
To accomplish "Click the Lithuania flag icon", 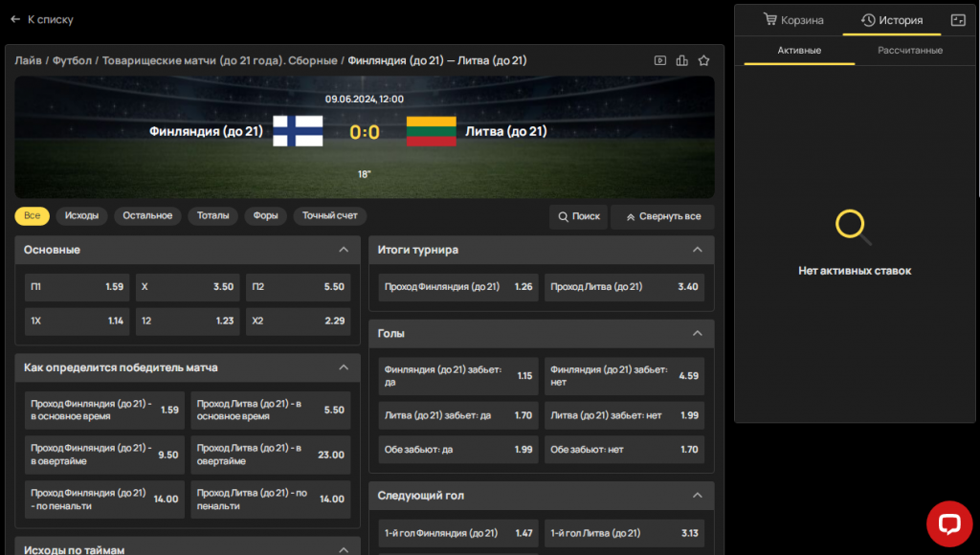I will [x=432, y=131].
